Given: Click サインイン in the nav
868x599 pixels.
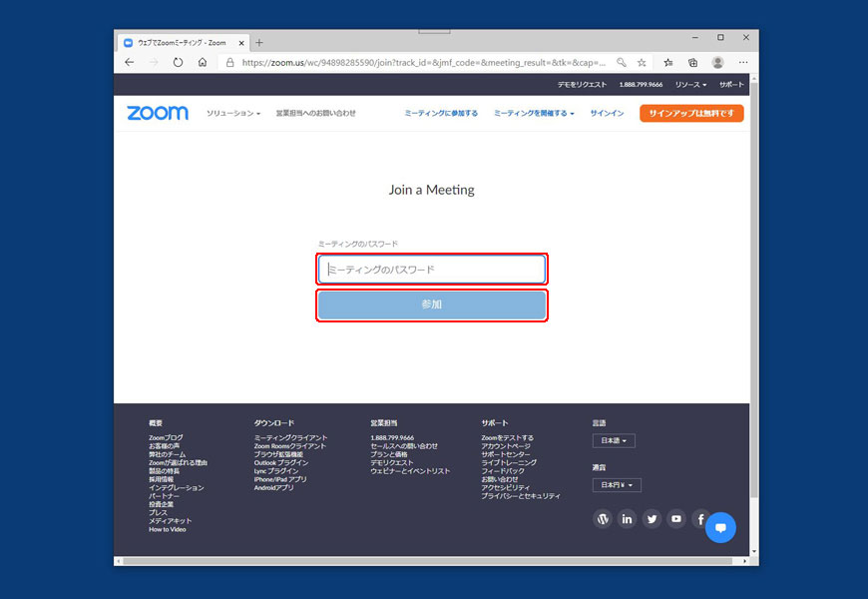Looking at the screenshot, I should (608, 113).
